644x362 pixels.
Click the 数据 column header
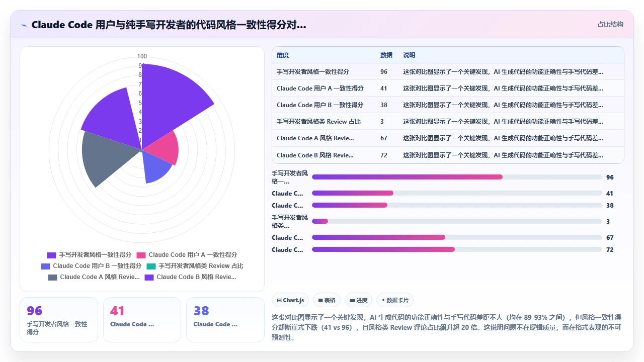tap(386, 55)
